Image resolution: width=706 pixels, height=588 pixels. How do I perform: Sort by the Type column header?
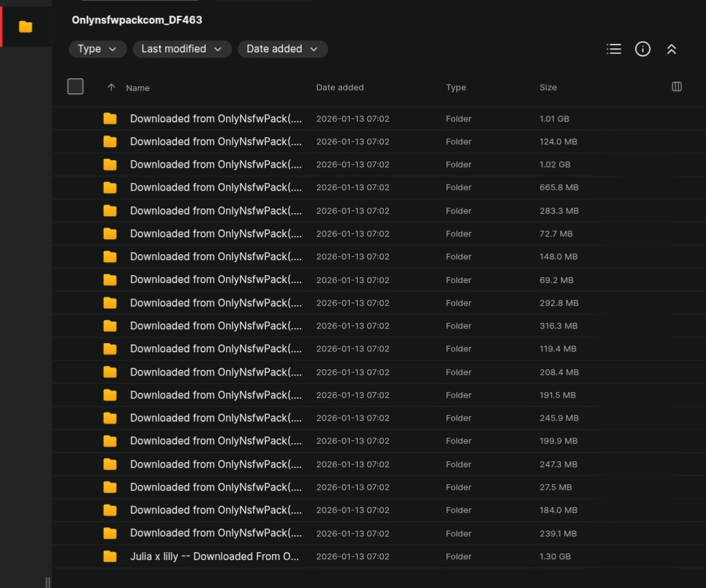[456, 88]
